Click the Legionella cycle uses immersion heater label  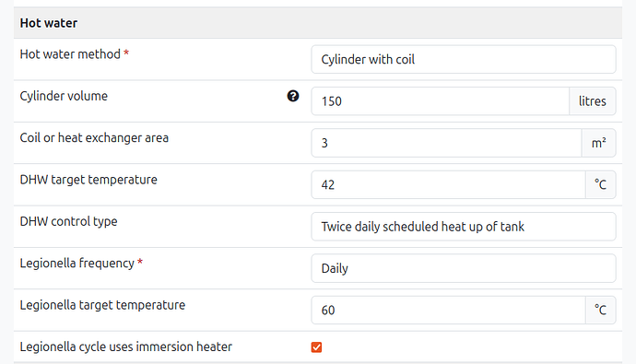coord(126,346)
